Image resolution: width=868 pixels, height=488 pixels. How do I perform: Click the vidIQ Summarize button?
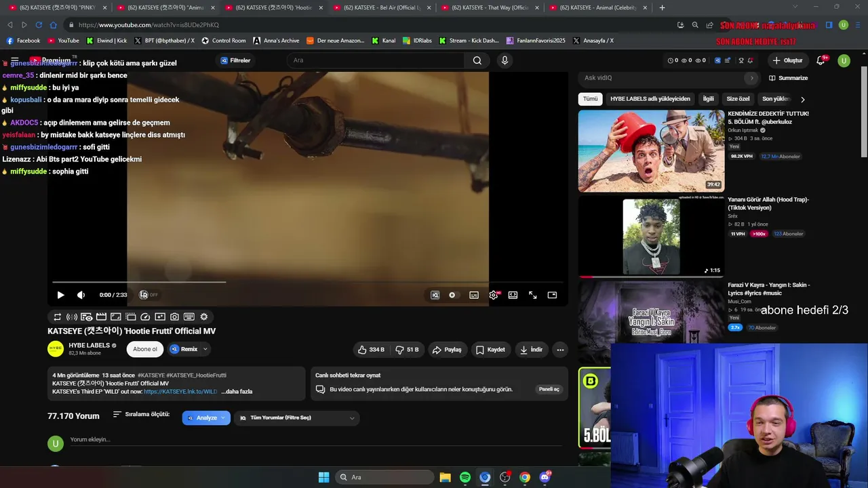[789, 78]
